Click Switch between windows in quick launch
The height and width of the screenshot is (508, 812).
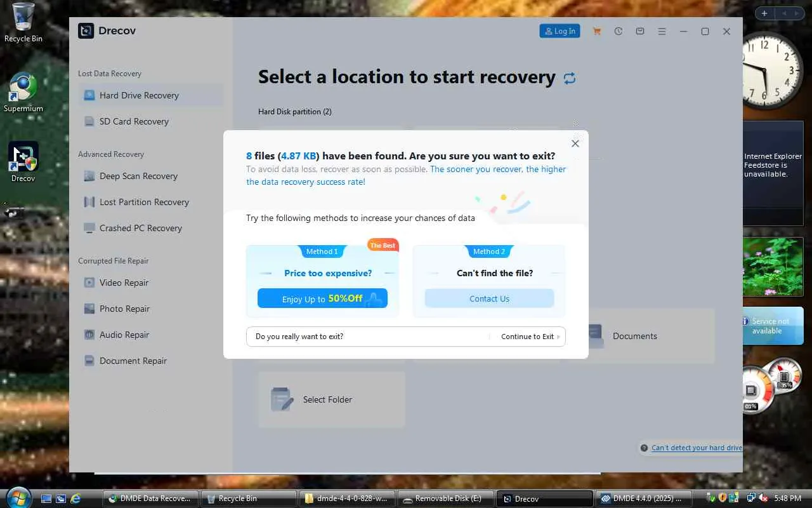pyautogui.click(x=61, y=499)
